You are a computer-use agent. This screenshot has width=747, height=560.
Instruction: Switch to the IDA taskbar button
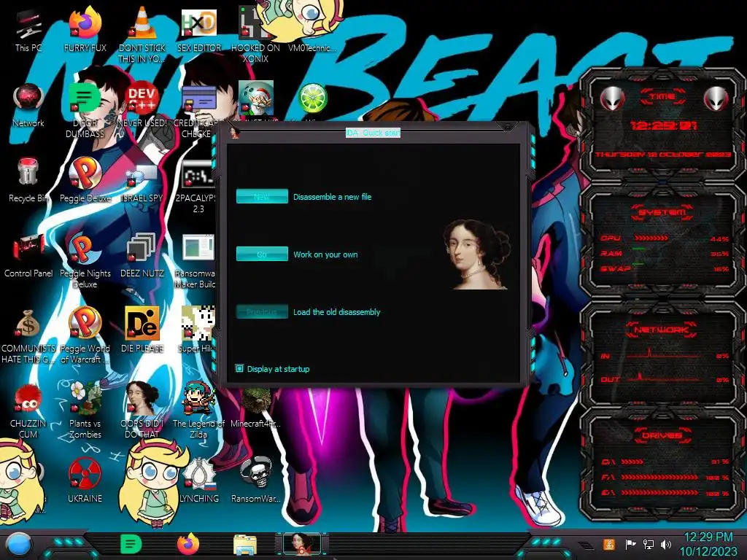click(301, 544)
